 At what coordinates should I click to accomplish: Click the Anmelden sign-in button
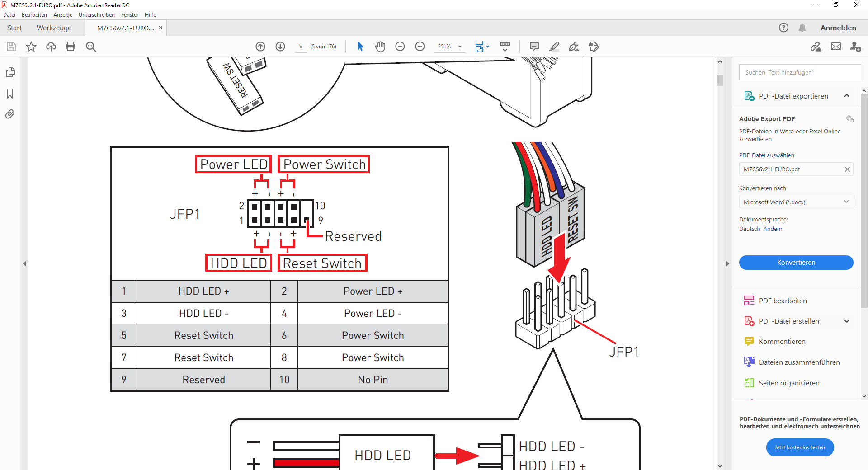[x=838, y=28]
